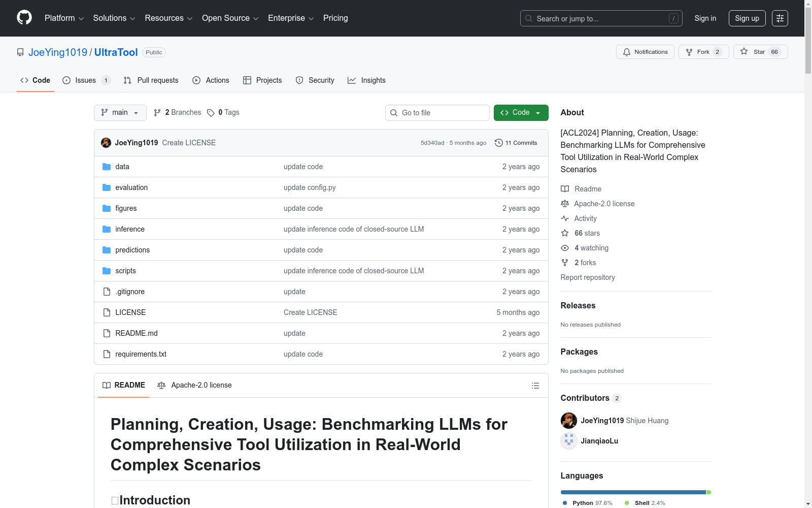Open the green Code clone dropdown

click(521, 113)
